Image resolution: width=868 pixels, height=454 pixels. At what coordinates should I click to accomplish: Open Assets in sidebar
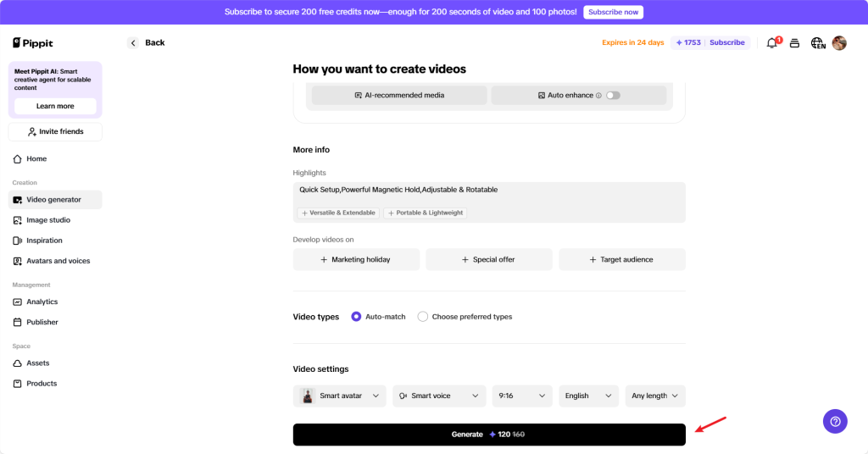point(55,363)
